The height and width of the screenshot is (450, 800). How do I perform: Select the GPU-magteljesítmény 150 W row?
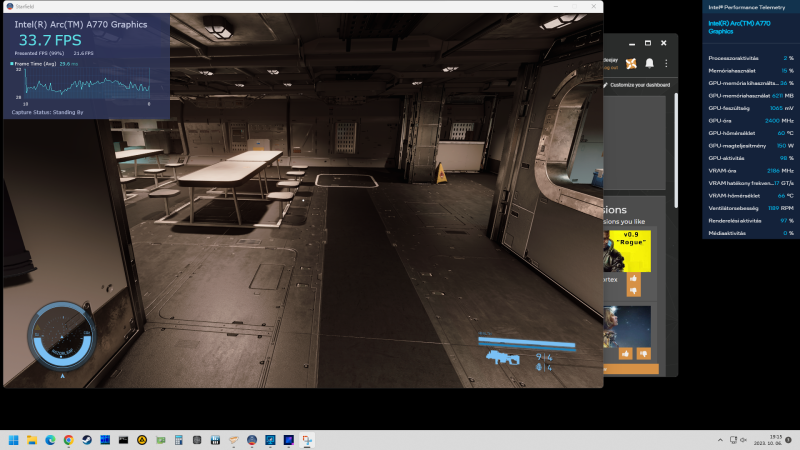coord(751,146)
